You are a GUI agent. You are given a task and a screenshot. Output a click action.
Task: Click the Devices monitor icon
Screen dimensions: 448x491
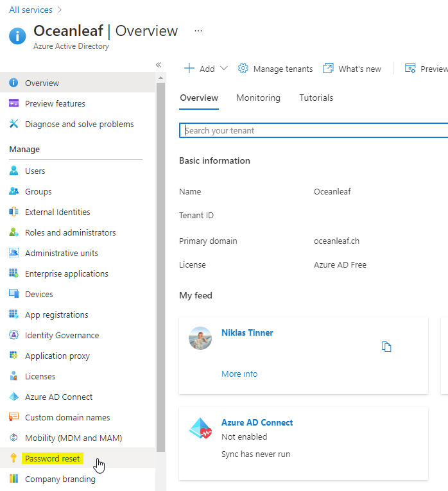[x=13, y=294]
